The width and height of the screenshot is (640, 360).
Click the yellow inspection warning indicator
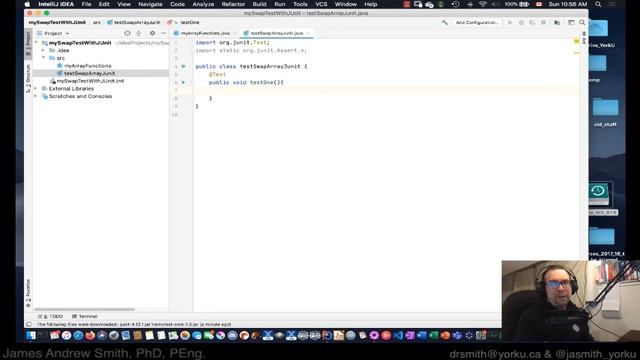576,41
